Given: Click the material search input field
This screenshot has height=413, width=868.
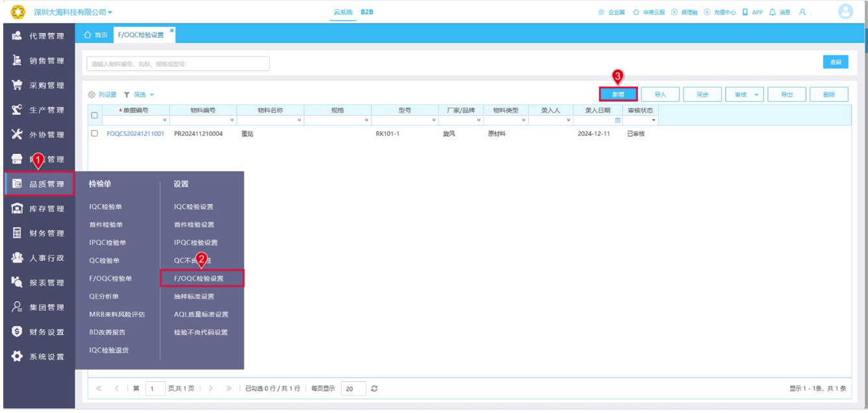Looking at the screenshot, I should pos(178,64).
